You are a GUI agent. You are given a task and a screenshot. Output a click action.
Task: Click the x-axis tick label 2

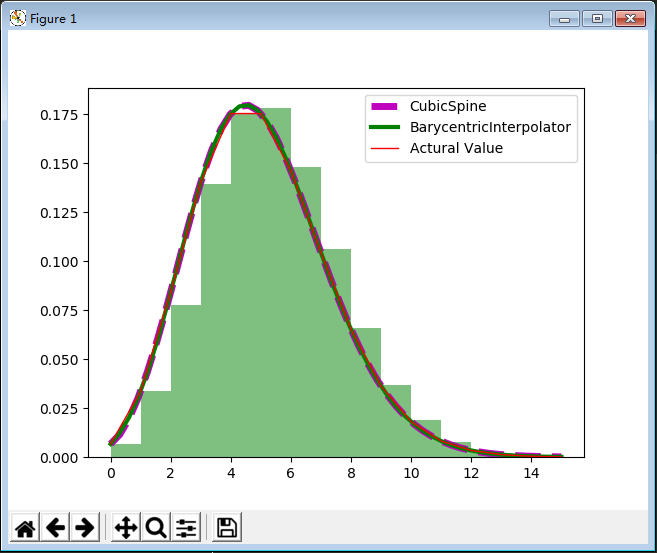pyautogui.click(x=171, y=473)
